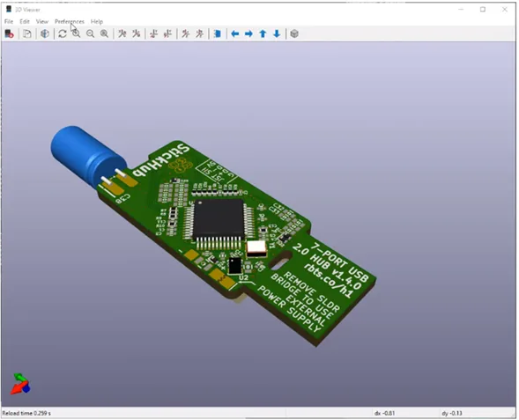Copy 3D image to clipboard
Viewport: 519px width, 420px height.
[x=27, y=33]
